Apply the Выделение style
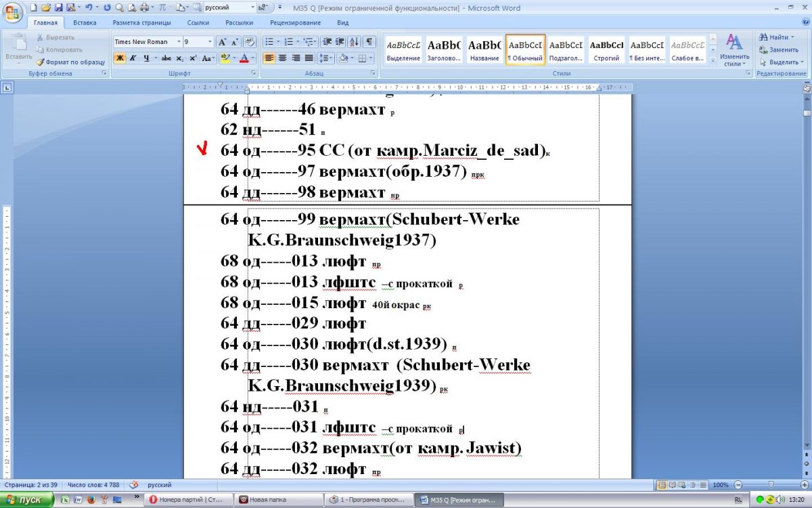The height and width of the screenshot is (508, 812). coord(403,50)
